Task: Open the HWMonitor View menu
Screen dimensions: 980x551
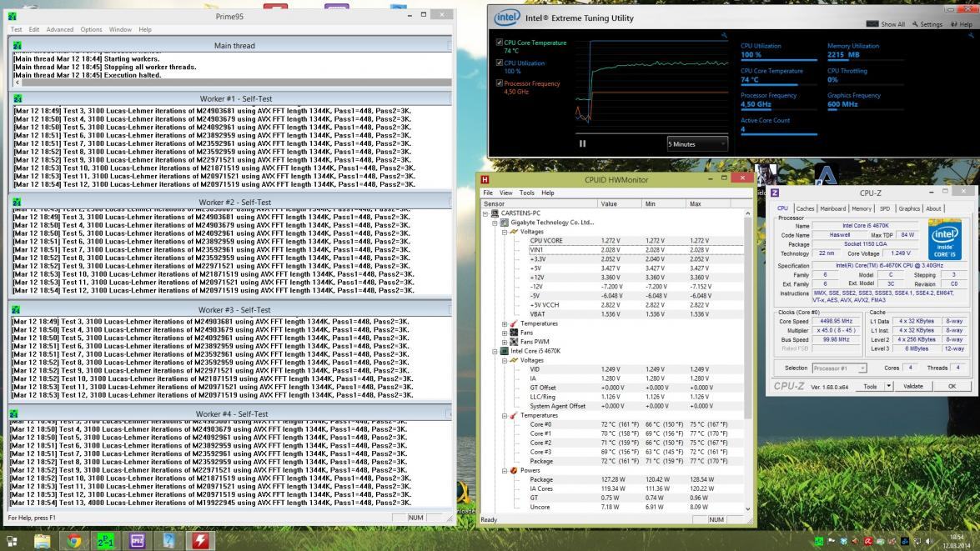Action: (505, 193)
